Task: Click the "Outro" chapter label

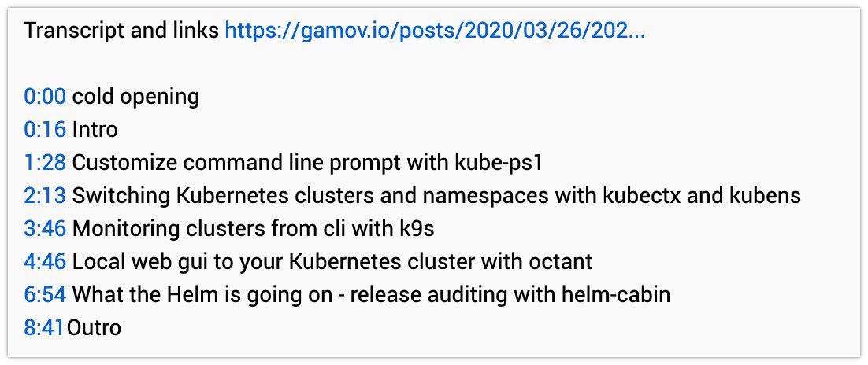Action: [95, 327]
